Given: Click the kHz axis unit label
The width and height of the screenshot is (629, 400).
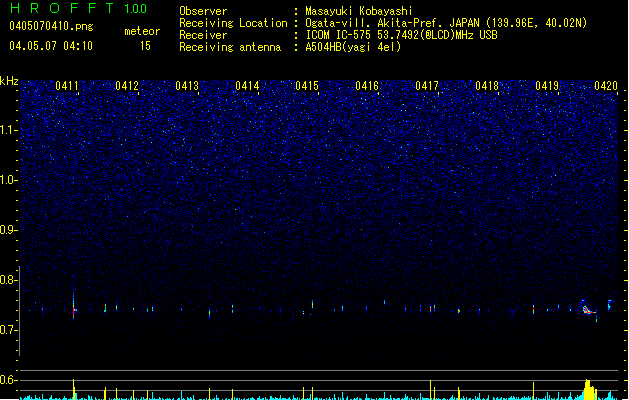Looking at the screenshot, I should coord(9,81).
